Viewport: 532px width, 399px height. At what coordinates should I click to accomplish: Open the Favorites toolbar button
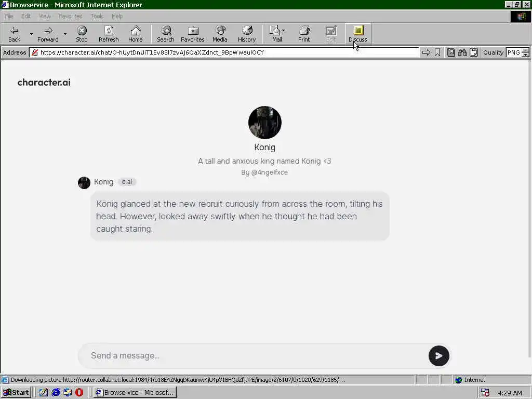click(x=192, y=34)
